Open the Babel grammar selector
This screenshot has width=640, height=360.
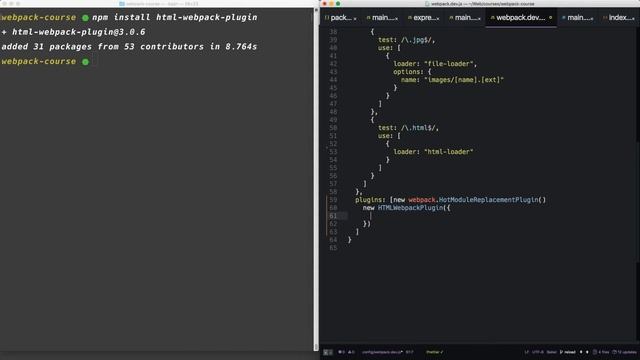click(551, 352)
